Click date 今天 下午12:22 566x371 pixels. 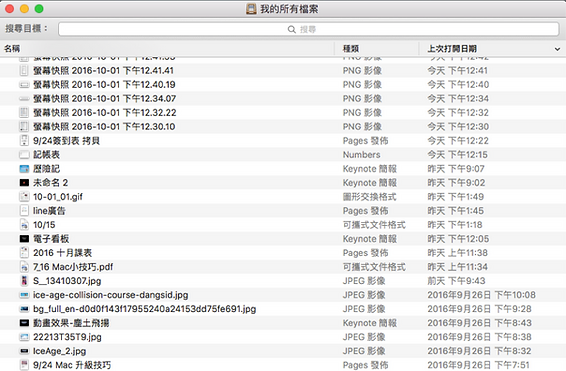[458, 141]
